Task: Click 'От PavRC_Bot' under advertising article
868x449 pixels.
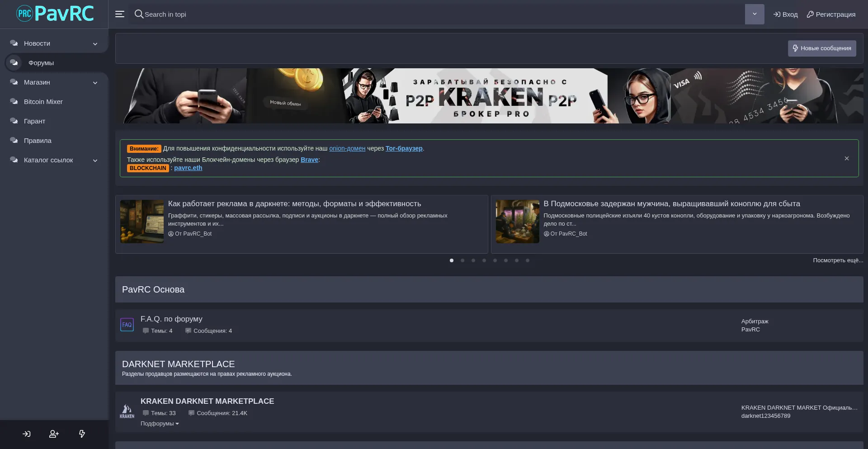Action: [190, 234]
